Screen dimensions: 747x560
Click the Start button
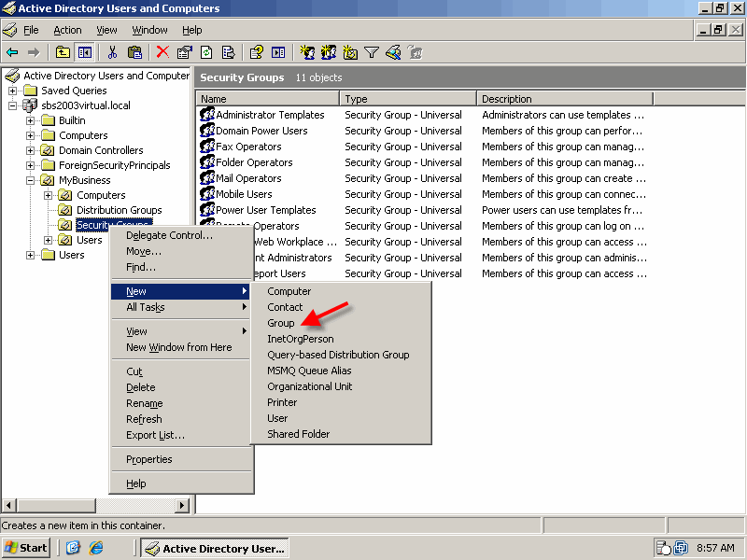coord(26,548)
